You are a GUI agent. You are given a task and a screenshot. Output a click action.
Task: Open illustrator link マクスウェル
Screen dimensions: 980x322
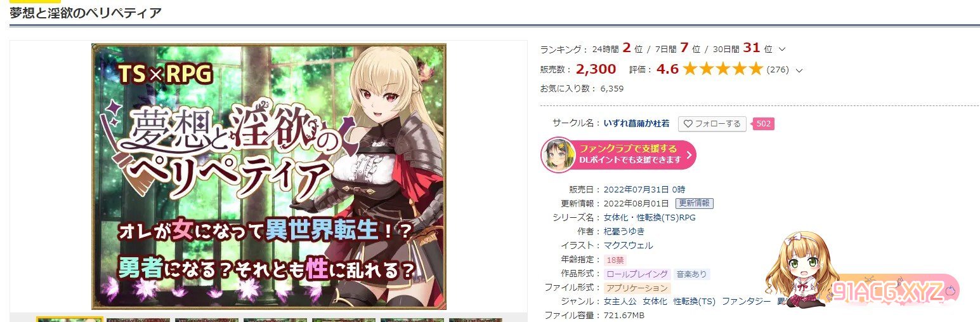628,245
